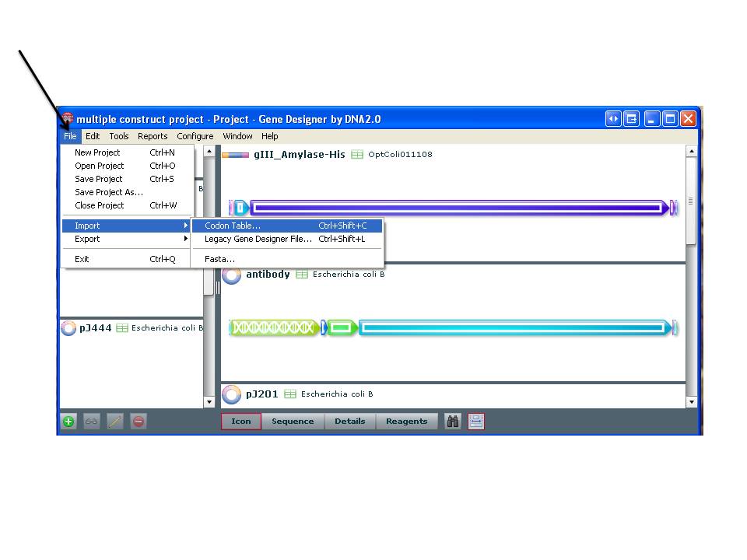The width and height of the screenshot is (747, 560).
Task: Open the Configure menu
Action: point(195,136)
